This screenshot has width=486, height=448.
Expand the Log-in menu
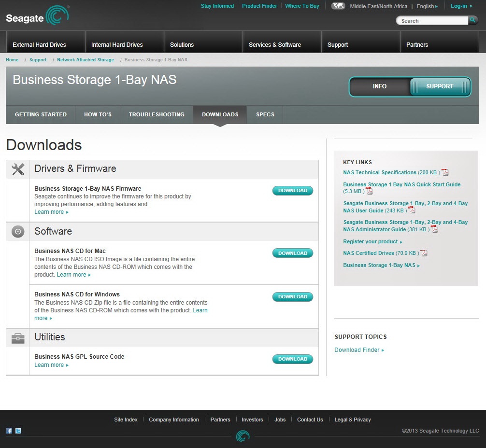(461, 6)
